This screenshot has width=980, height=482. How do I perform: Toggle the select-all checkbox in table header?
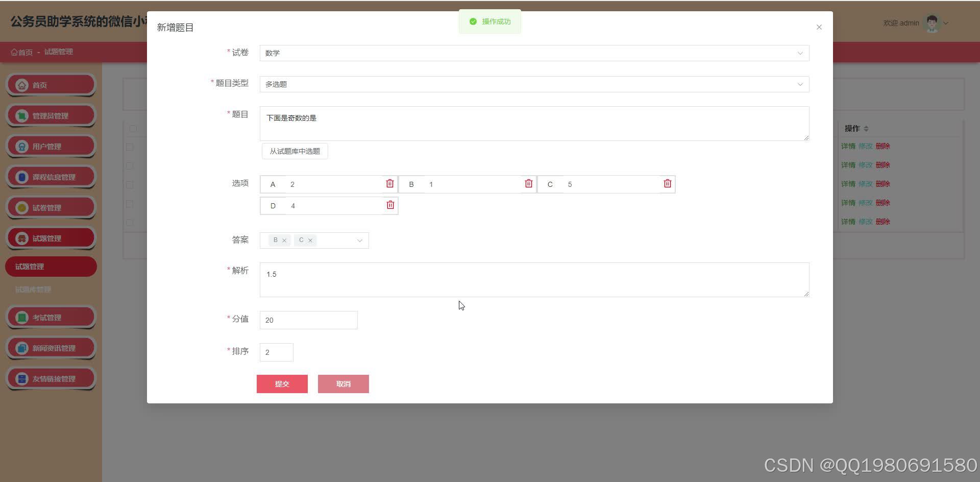coord(133,129)
